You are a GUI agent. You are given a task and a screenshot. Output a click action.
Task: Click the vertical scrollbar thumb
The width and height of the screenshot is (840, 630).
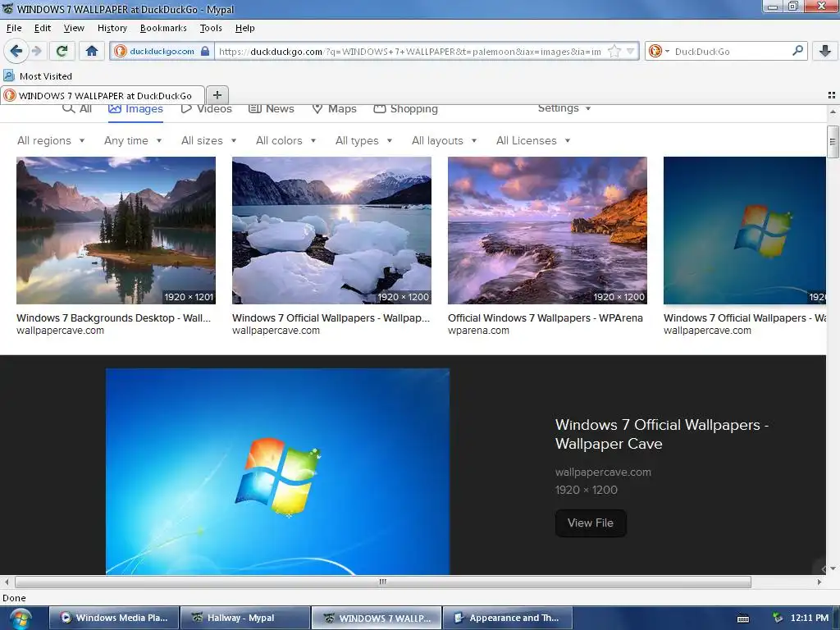point(832,142)
